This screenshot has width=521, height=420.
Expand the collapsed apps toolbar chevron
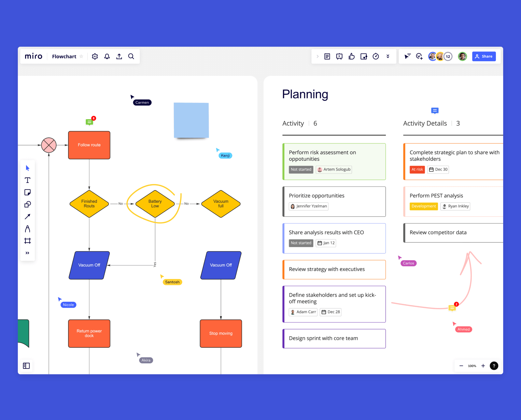tap(317, 56)
